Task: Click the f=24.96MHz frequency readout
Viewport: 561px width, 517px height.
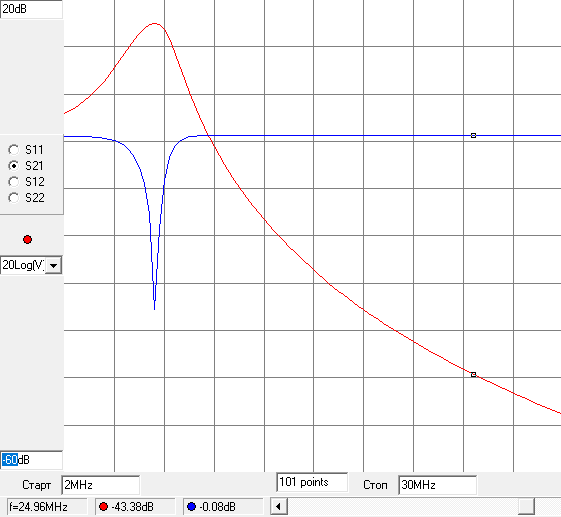Action: 47,507
